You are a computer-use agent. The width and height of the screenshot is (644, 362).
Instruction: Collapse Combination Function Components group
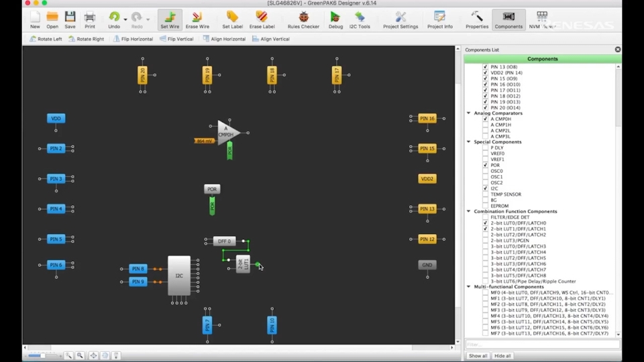tap(469, 211)
